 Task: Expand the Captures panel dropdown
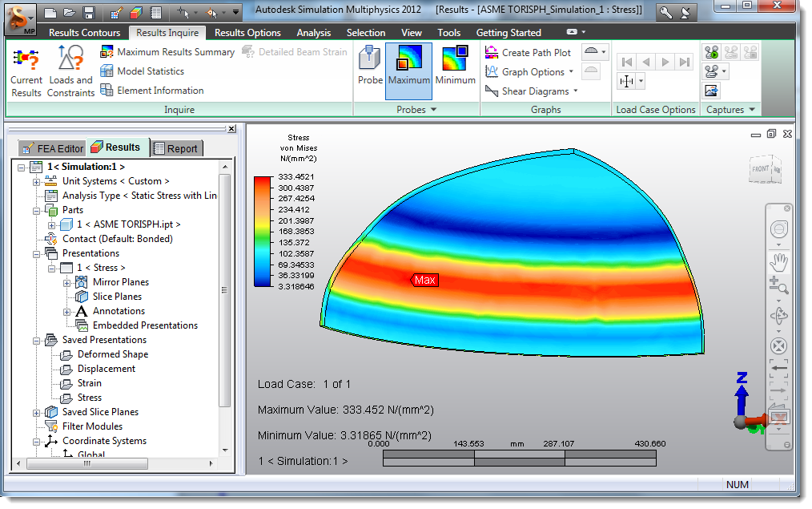pyautogui.click(x=752, y=109)
